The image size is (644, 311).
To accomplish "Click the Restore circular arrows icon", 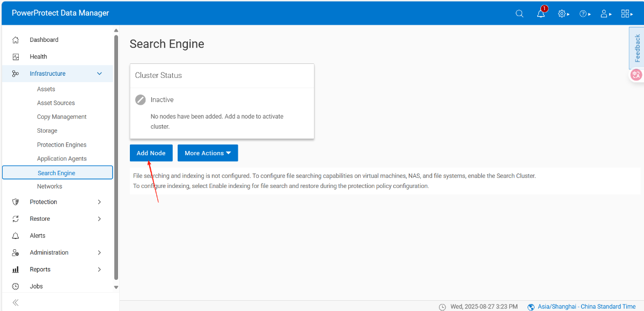I will [16, 219].
